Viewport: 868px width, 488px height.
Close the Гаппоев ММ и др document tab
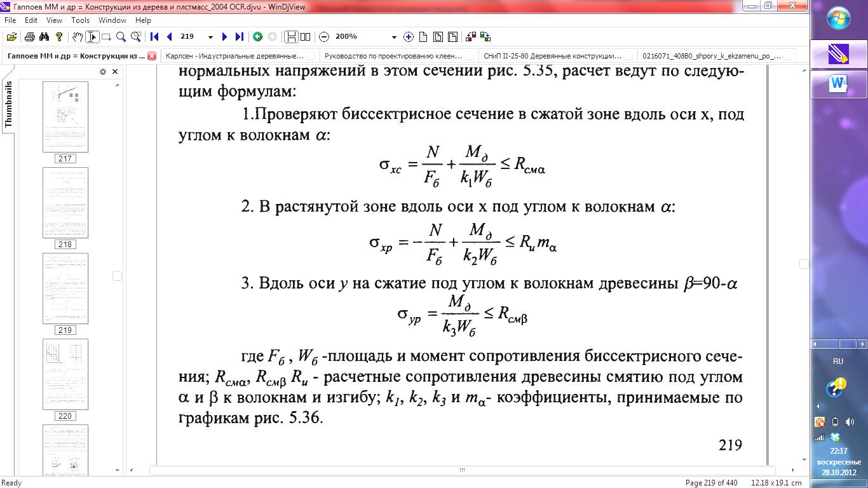coord(152,56)
